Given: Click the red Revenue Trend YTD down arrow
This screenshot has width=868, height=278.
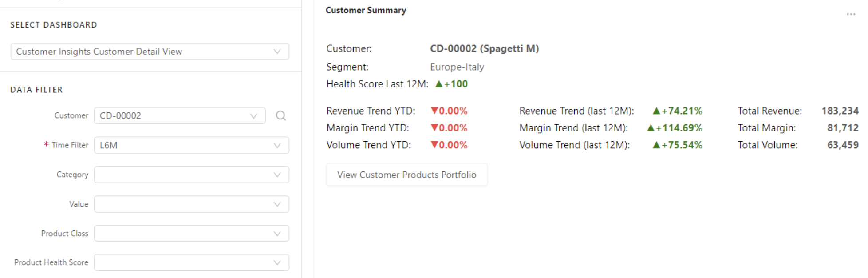Looking at the screenshot, I should (x=434, y=111).
